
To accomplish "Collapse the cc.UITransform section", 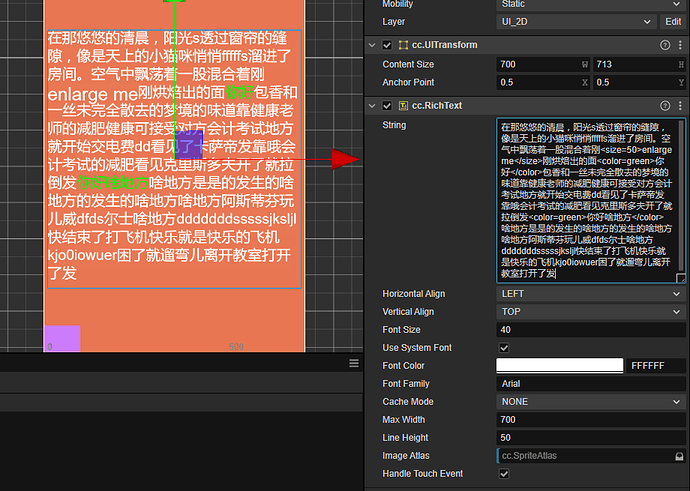I will point(372,45).
